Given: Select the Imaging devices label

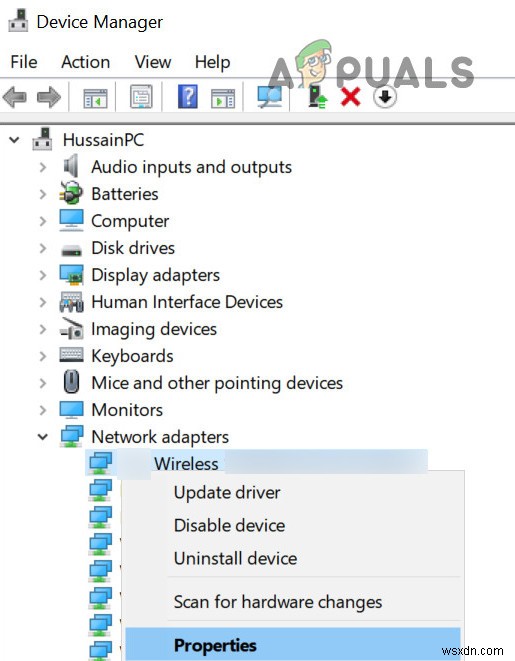Looking at the screenshot, I should coord(154,330).
